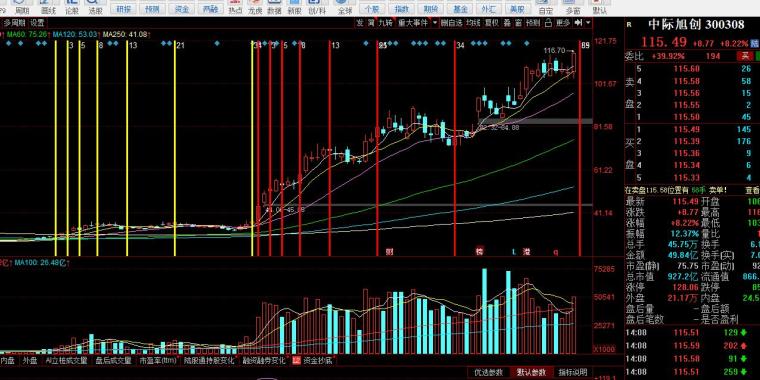
Task: Click 删自选 to remove from watchlist
Action: 451,22
